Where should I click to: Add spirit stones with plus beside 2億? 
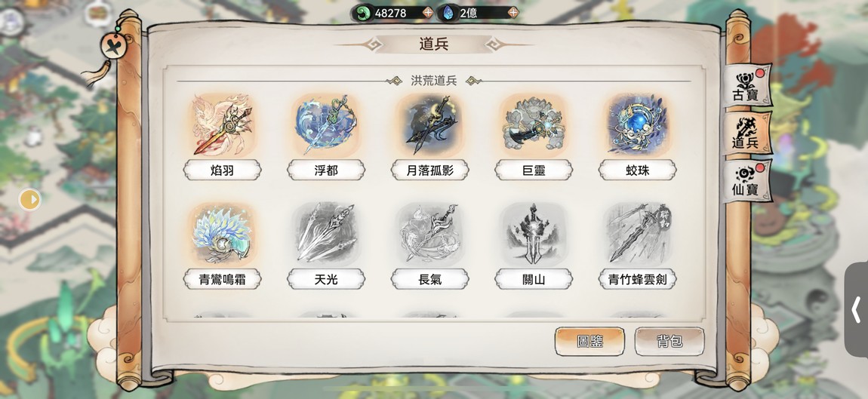pyautogui.click(x=513, y=13)
